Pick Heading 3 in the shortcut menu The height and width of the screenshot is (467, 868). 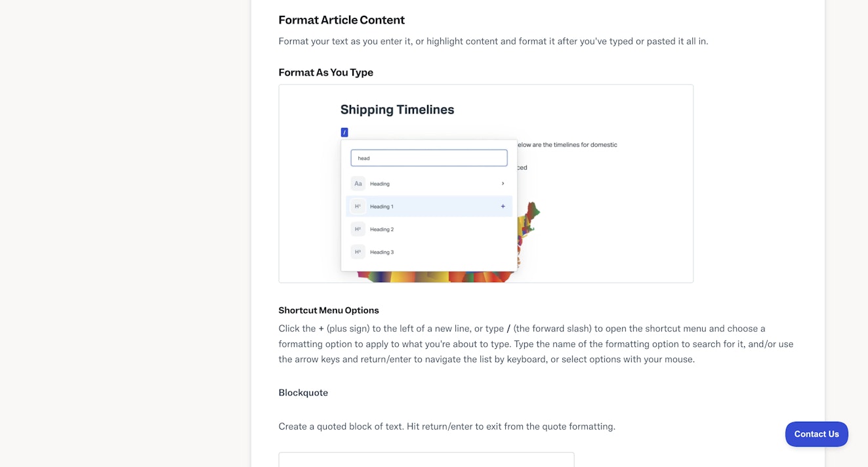click(382, 252)
